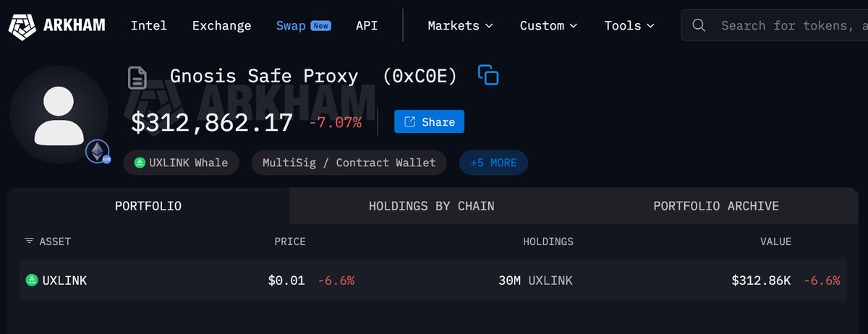This screenshot has height=334, width=868.
Task: Expand the Custom dropdown menu
Action: (x=548, y=25)
